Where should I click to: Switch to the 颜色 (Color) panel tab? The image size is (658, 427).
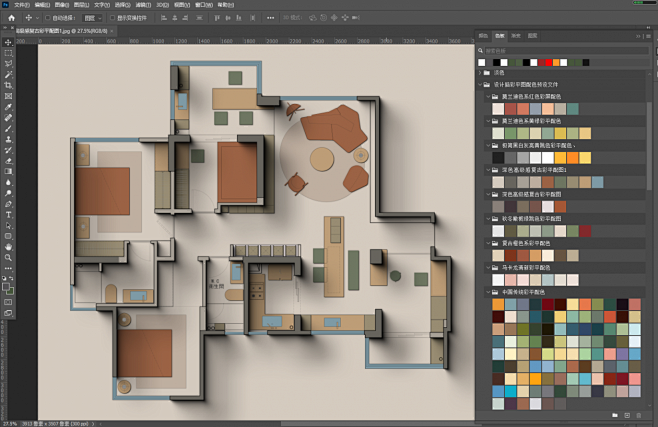[483, 36]
